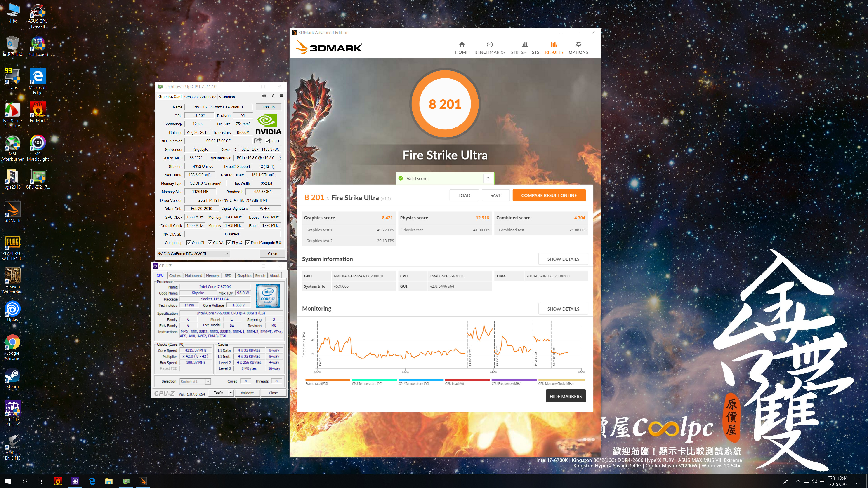Open 3DMark STRESS TESTS section
Image resolution: width=868 pixels, height=488 pixels.
(525, 48)
